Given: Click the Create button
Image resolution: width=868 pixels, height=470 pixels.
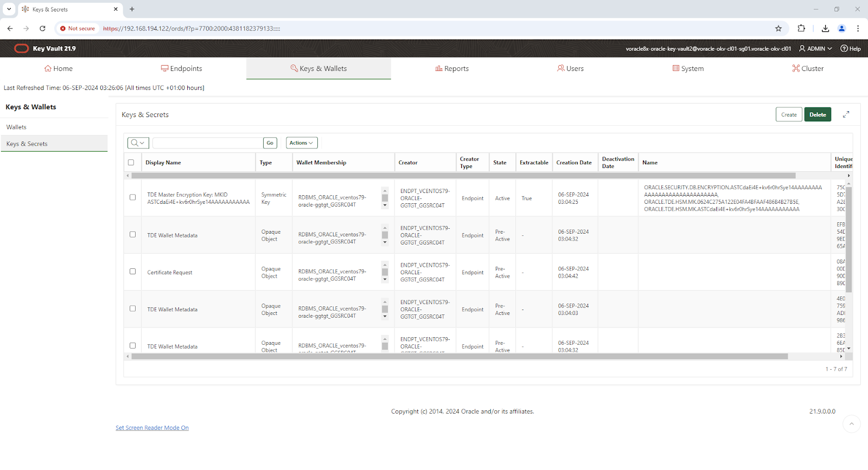Looking at the screenshot, I should pyautogui.click(x=789, y=114).
